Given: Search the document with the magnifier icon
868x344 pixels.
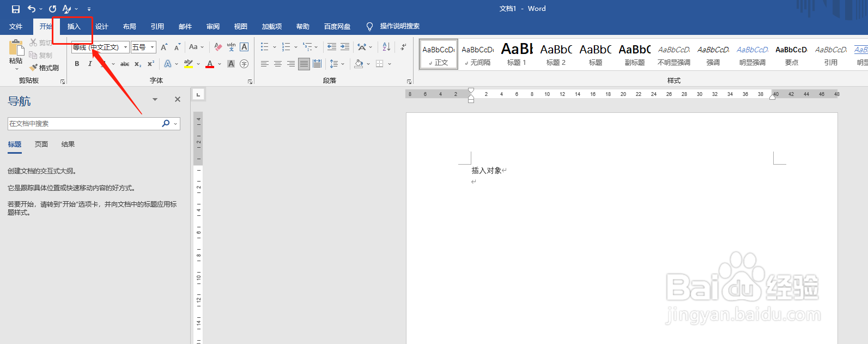Looking at the screenshot, I should point(166,124).
